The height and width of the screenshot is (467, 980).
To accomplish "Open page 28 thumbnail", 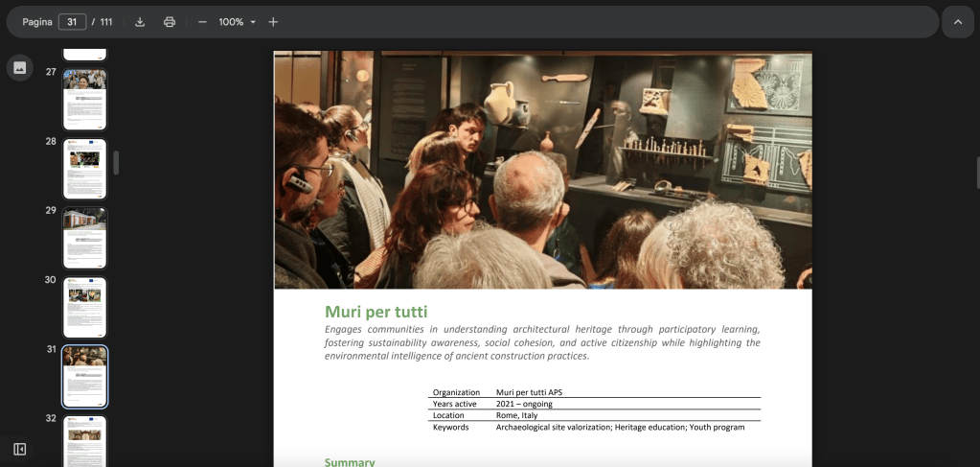I will click(x=84, y=169).
